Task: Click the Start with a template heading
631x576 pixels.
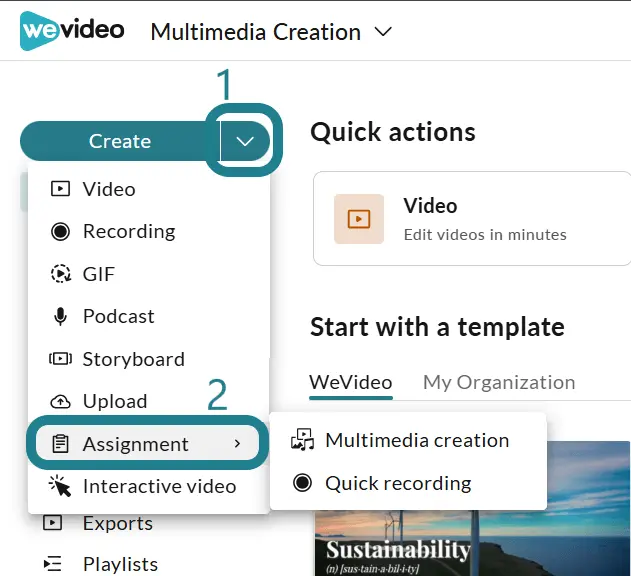Action: 437,326
